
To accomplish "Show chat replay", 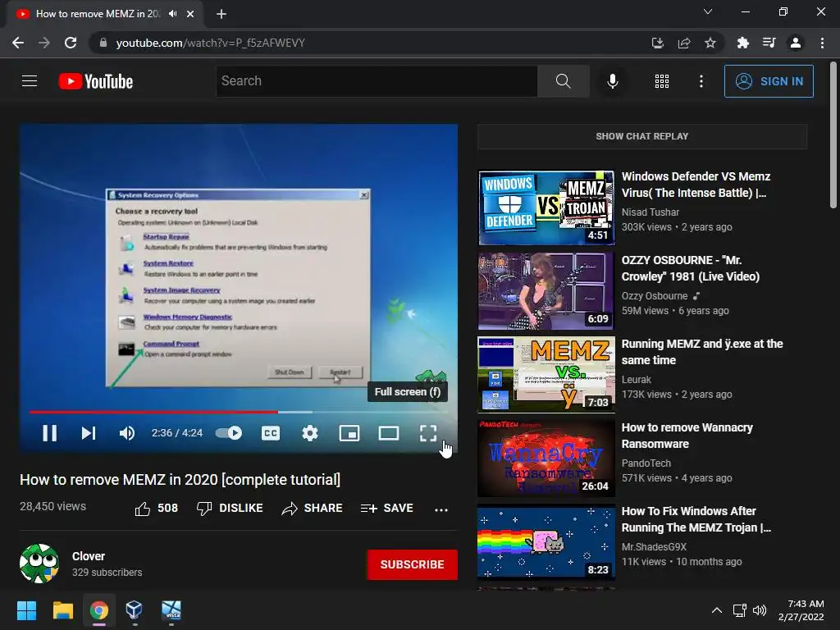I will click(641, 136).
